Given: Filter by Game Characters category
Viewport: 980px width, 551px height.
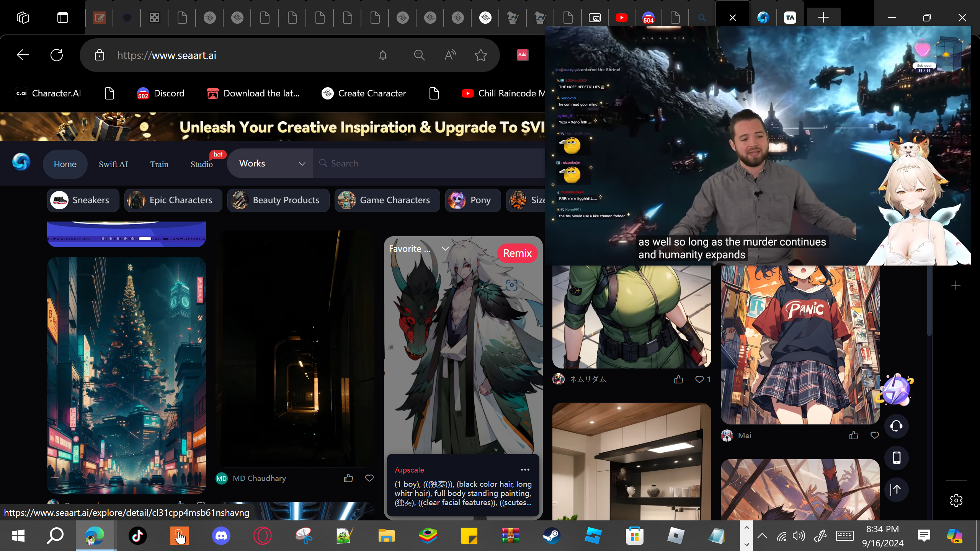Looking at the screenshot, I should click(x=387, y=200).
